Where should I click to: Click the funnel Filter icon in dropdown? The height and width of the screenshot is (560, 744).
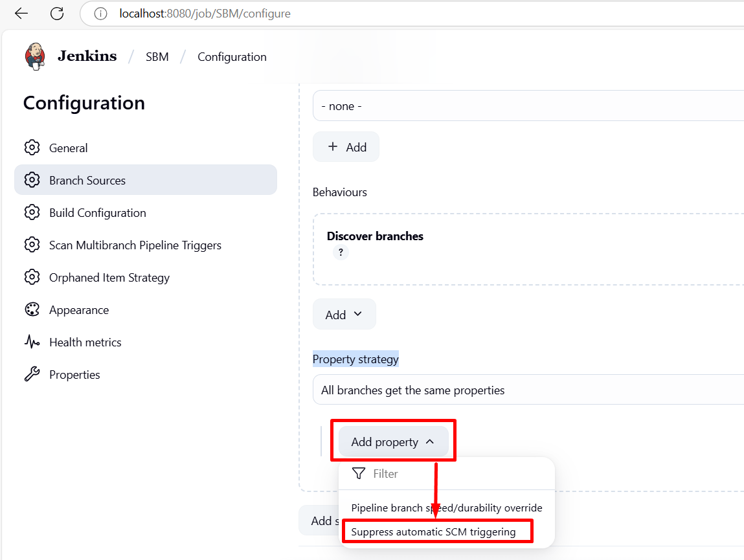(x=358, y=474)
